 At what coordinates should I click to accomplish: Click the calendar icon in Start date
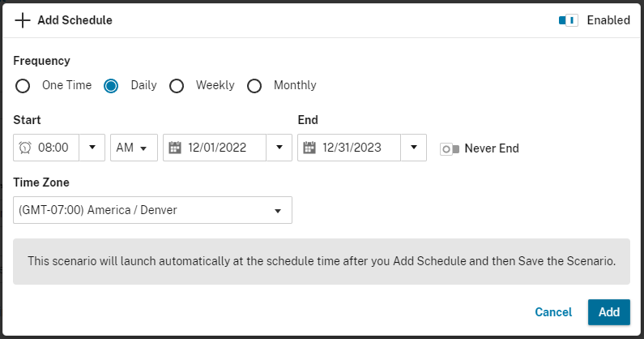point(174,148)
